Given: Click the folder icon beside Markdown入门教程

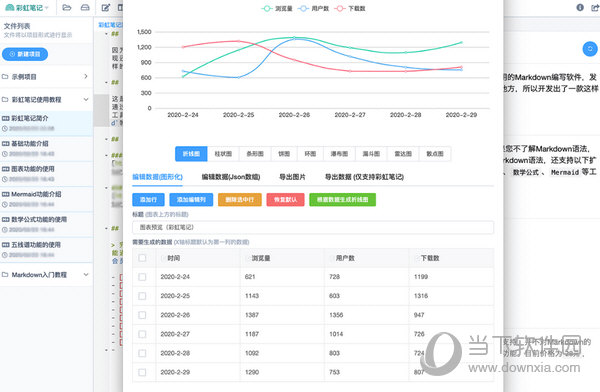Looking at the screenshot, I should [x=5, y=274].
